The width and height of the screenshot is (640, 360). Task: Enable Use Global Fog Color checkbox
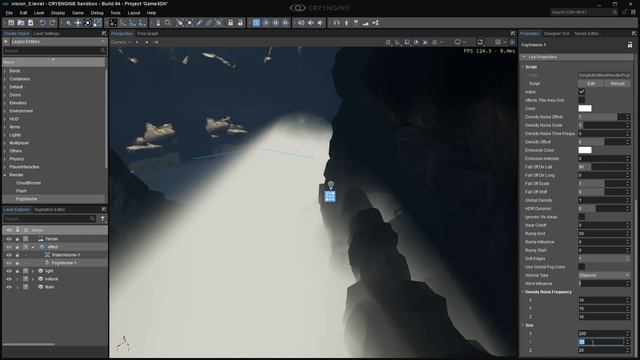(x=582, y=267)
